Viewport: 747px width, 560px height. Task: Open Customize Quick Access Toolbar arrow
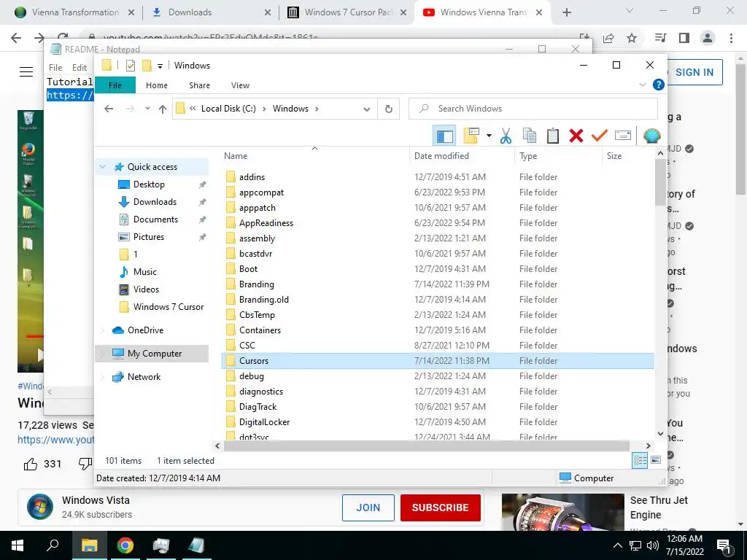[160, 66]
